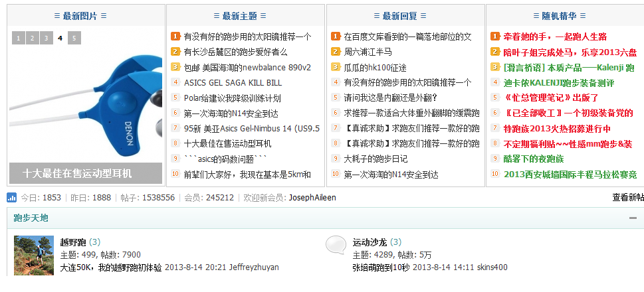Open the topic 包邮 美国海淘的newbalance 890v2
This screenshot has height=292, width=644.
(x=247, y=67)
